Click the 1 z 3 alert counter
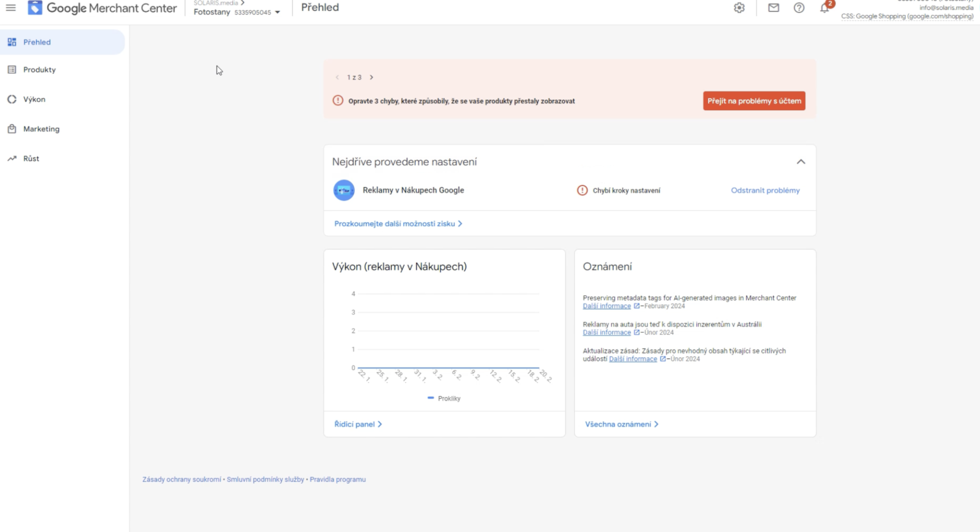The width and height of the screenshot is (980, 532). point(354,77)
